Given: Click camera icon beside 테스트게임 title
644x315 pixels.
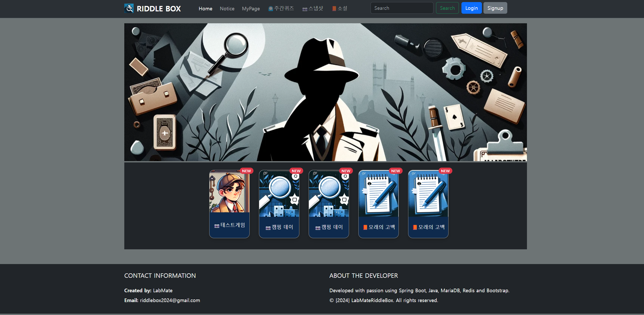Looking at the screenshot, I should pyautogui.click(x=217, y=226).
